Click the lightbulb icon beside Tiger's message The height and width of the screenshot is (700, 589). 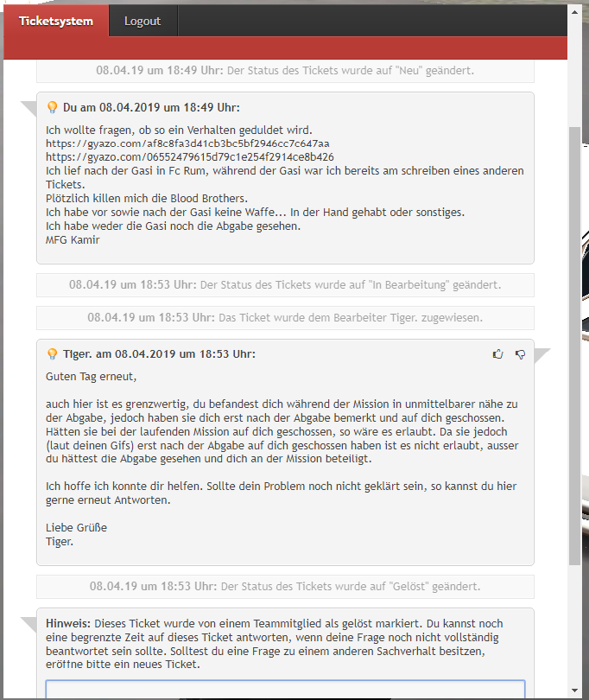(x=52, y=354)
